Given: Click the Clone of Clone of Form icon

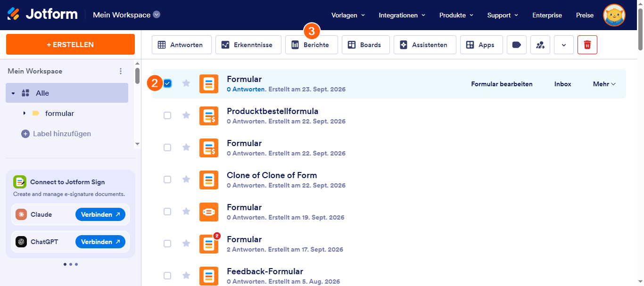Looking at the screenshot, I should [x=209, y=180].
